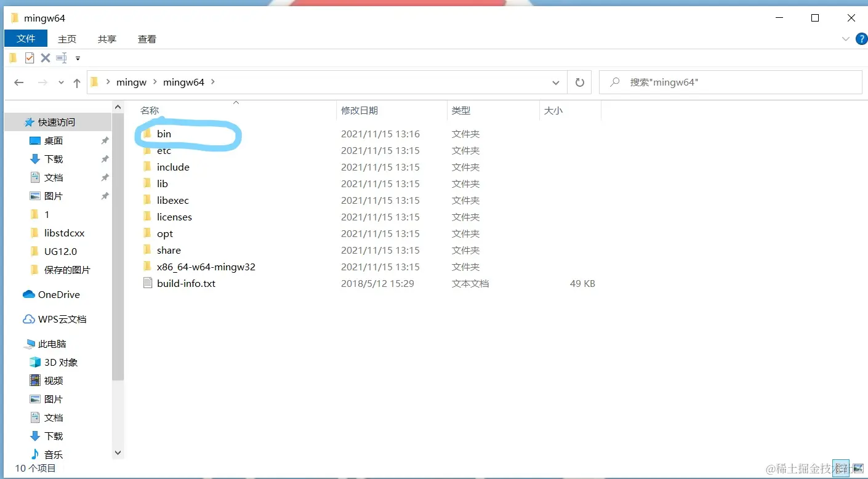Select the lib folder

pyautogui.click(x=162, y=183)
